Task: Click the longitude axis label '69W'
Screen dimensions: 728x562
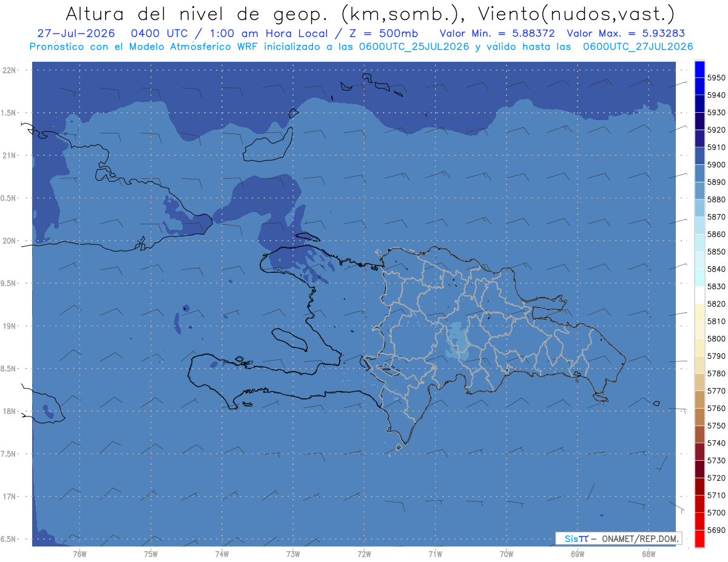Action: 578,554
